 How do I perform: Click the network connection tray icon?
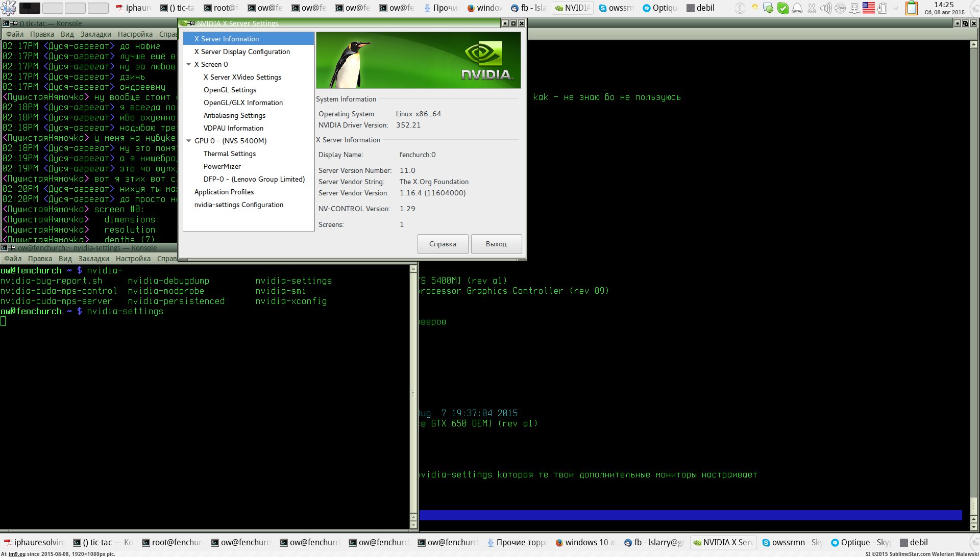tap(854, 8)
